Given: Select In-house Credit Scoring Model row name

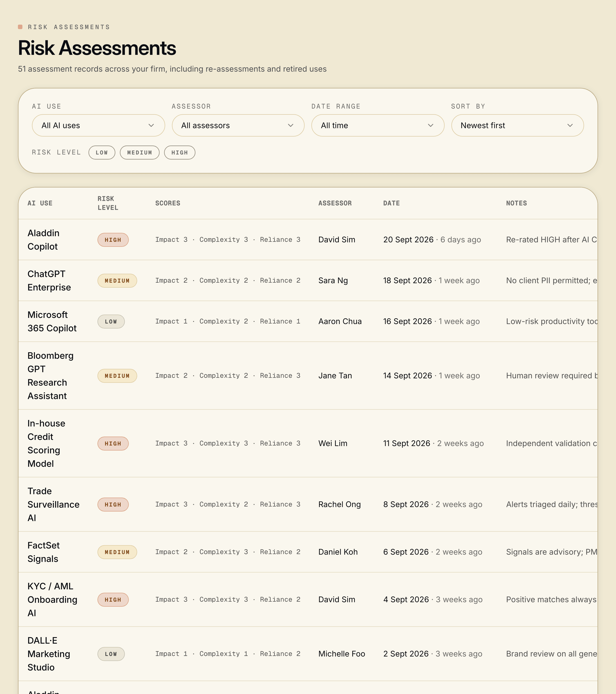Looking at the screenshot, I should (46, 443).
